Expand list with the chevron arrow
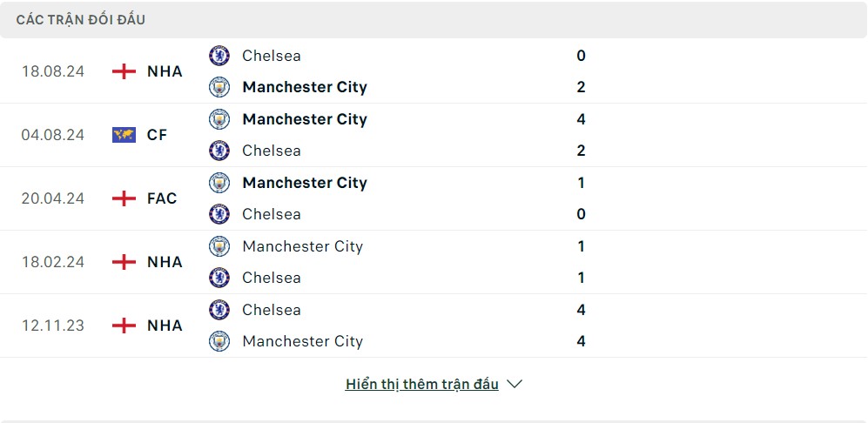868x423 pixels. [515, 384]
